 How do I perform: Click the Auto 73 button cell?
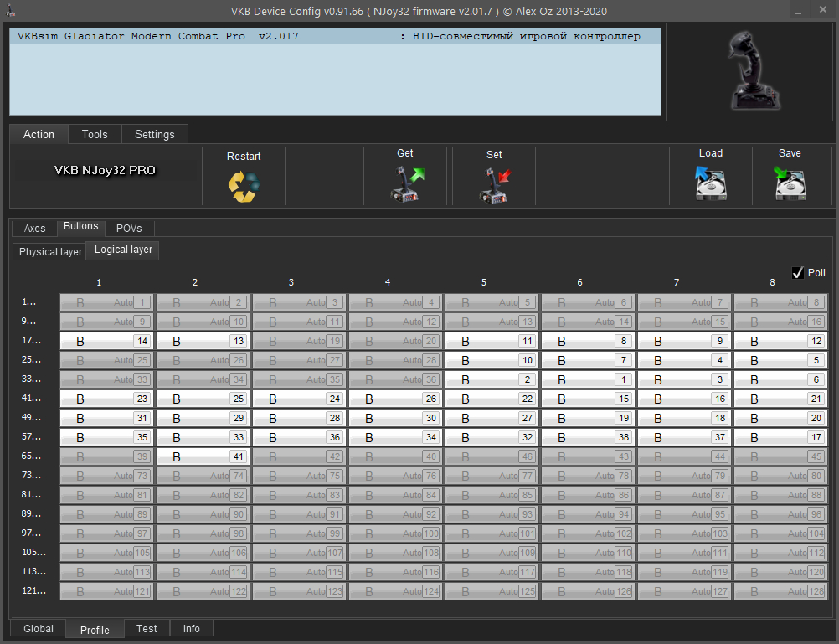pyautogui.click(x=106, y=476)
